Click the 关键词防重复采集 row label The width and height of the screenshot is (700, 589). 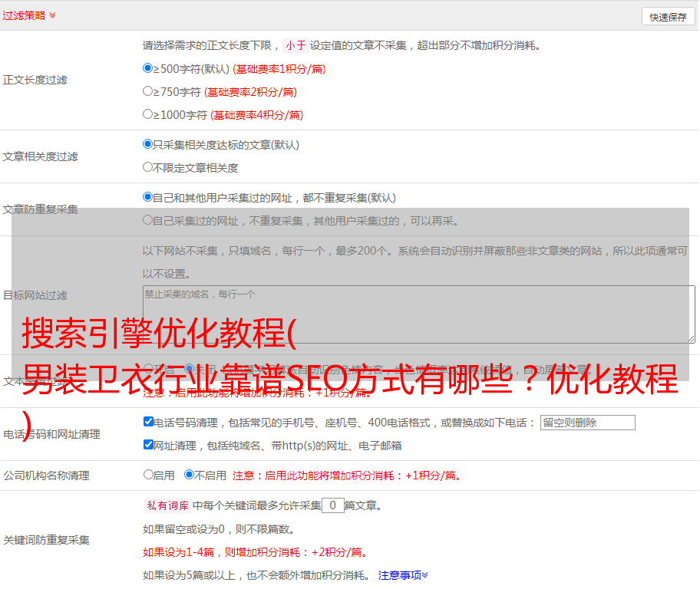click(x=46, y=540)
